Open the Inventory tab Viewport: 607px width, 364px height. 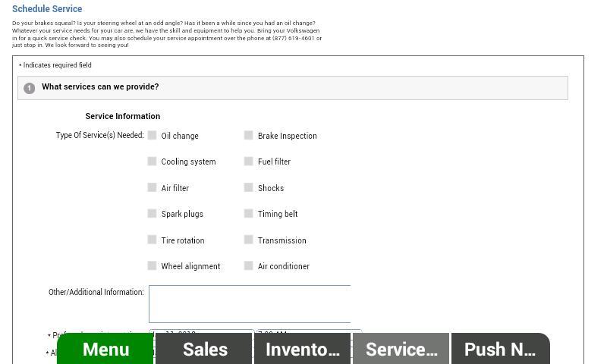pos(302,349)
